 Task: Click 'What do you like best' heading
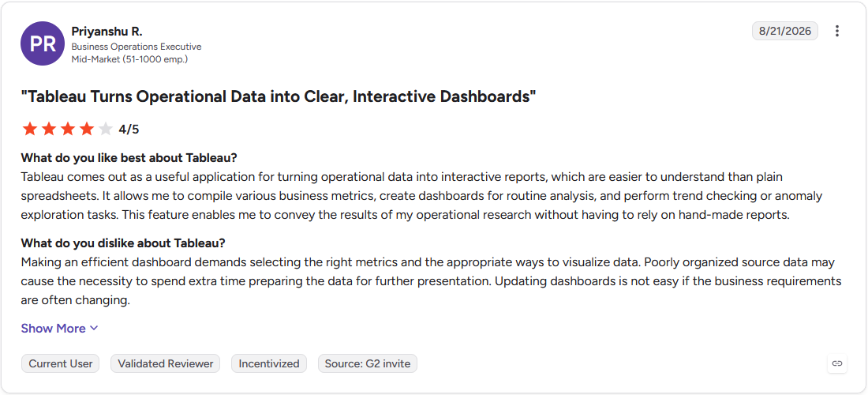click(129, 158)
